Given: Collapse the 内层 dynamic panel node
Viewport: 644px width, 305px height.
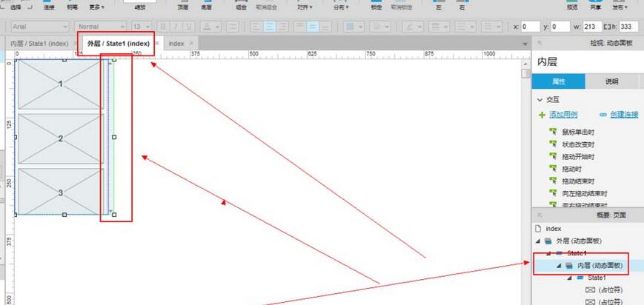Looking at the screenshot, I should [x=559, y=266].
